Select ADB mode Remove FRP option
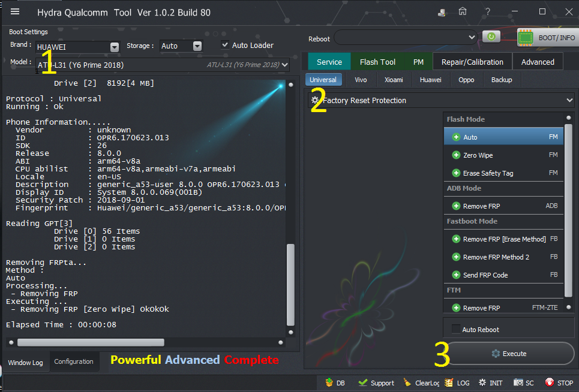This screenshot has width=579, height=392. tap(503, 206)
